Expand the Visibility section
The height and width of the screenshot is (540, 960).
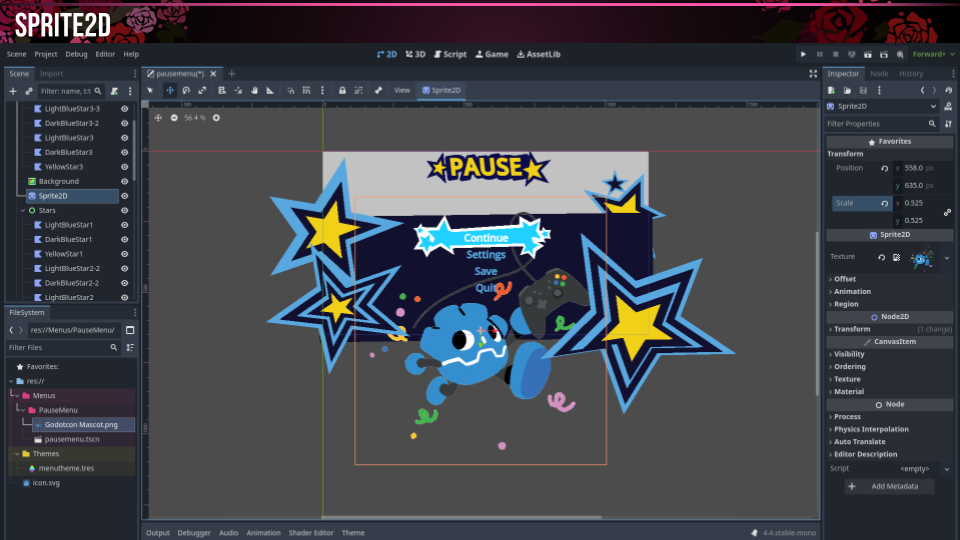[x=889, y=354]
